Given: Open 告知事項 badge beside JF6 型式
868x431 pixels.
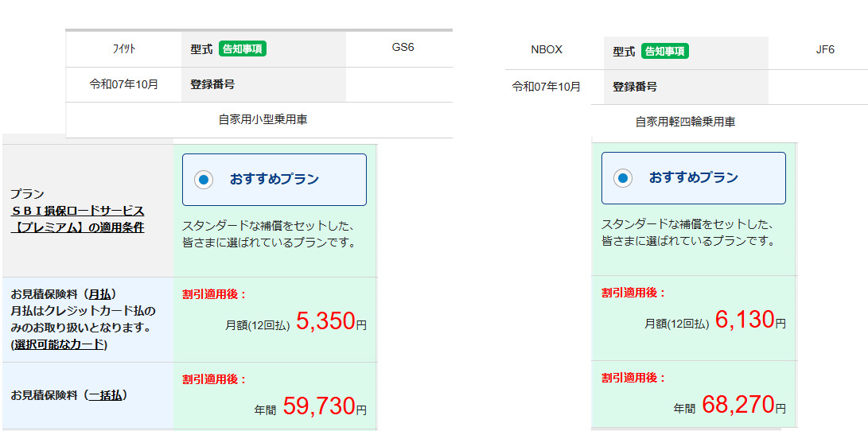Looking at the screenshot, I should 665,52.
